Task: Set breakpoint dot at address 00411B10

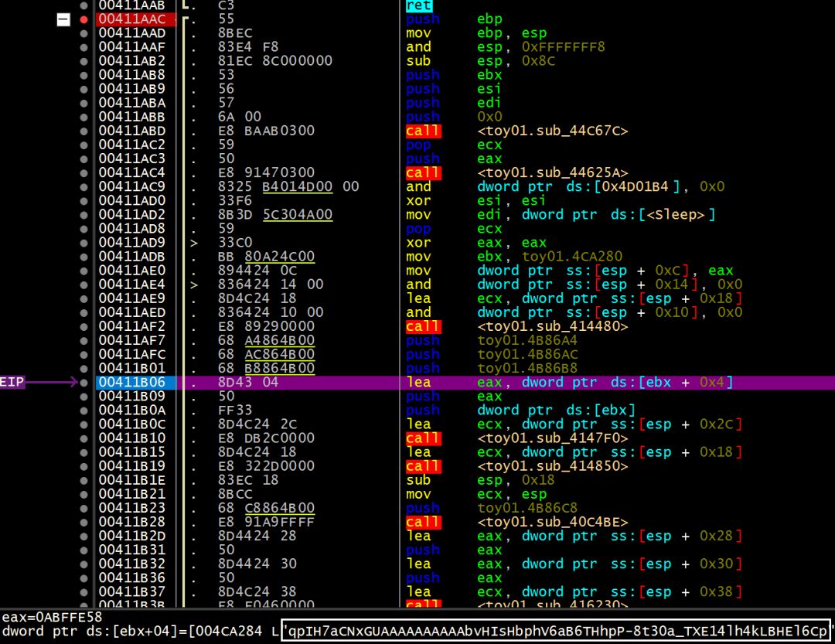Action: 83,438
